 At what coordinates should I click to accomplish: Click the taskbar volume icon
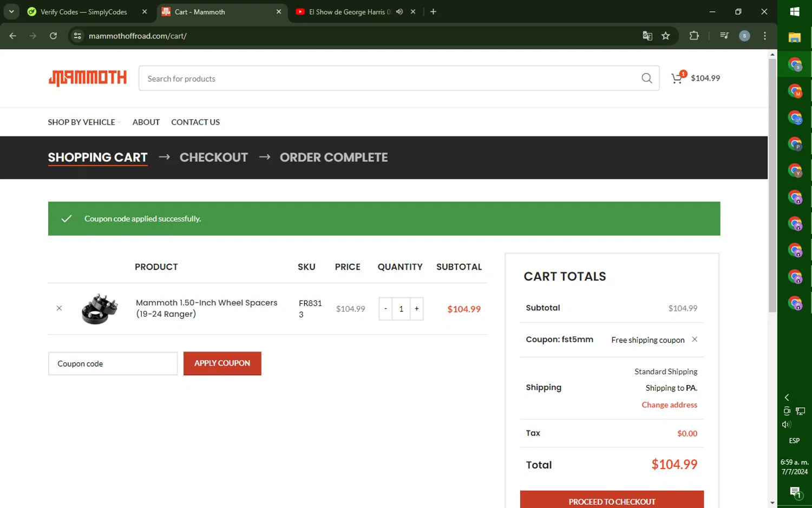[x=787, y=425]
